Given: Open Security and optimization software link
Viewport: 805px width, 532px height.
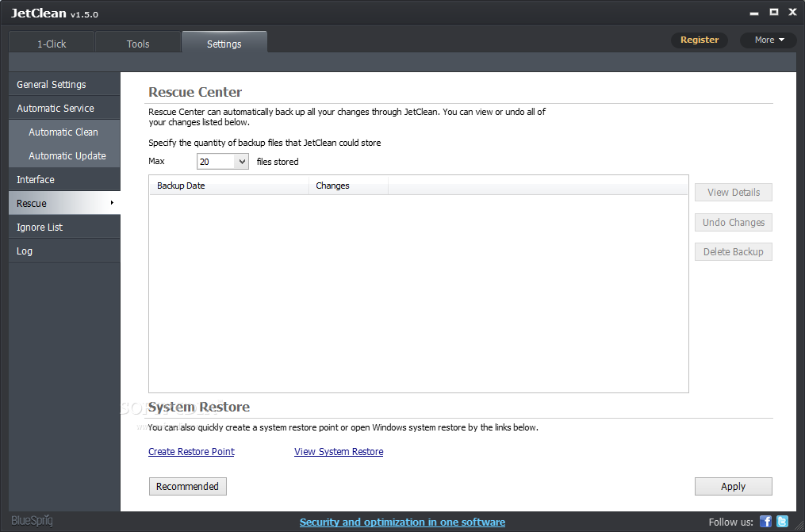Looking at the screenshot, I should (x=403, y=522).
